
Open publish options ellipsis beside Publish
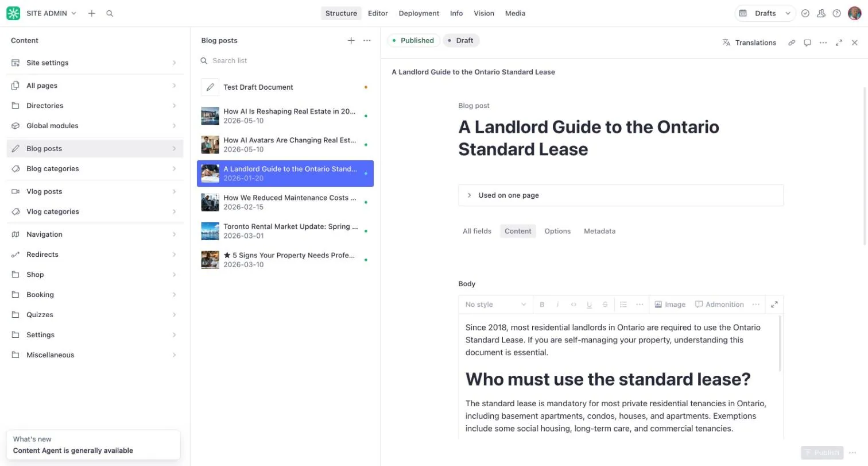pos(853,452)
